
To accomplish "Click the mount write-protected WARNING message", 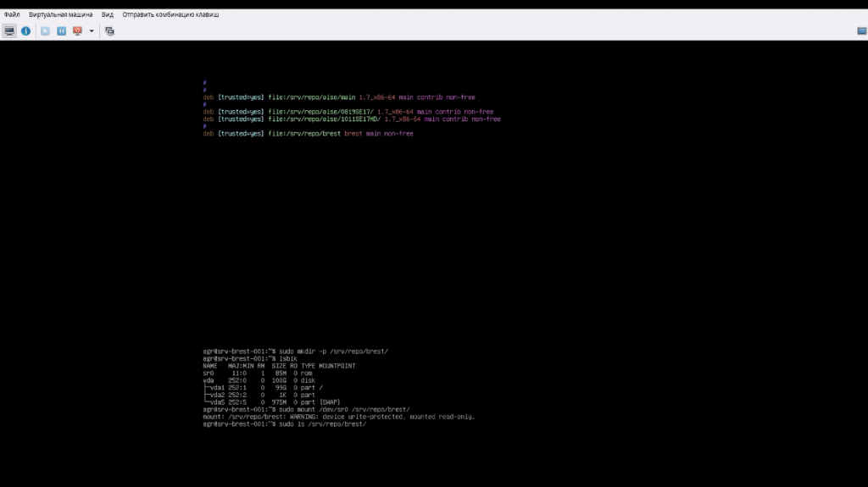I will pos(339,417).
